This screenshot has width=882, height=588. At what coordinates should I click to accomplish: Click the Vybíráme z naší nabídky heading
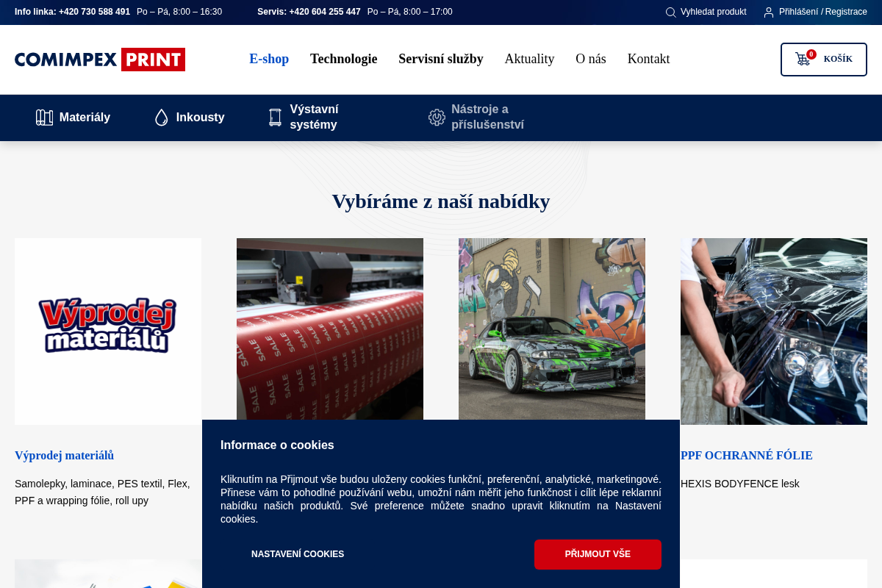point(441,201)
